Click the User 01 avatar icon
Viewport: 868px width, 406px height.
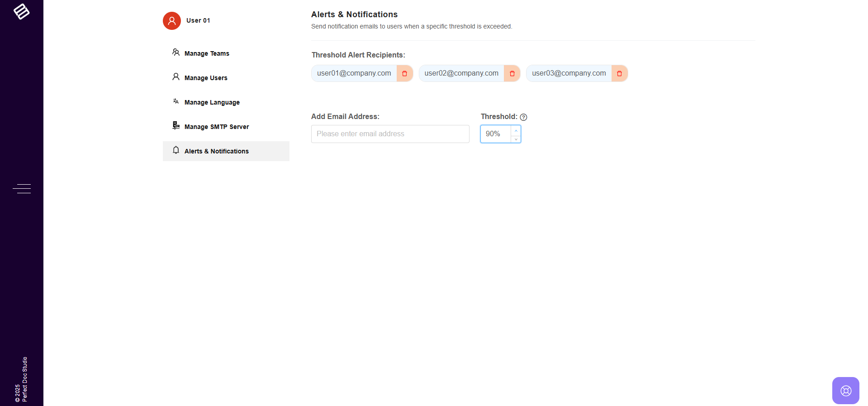172,21
